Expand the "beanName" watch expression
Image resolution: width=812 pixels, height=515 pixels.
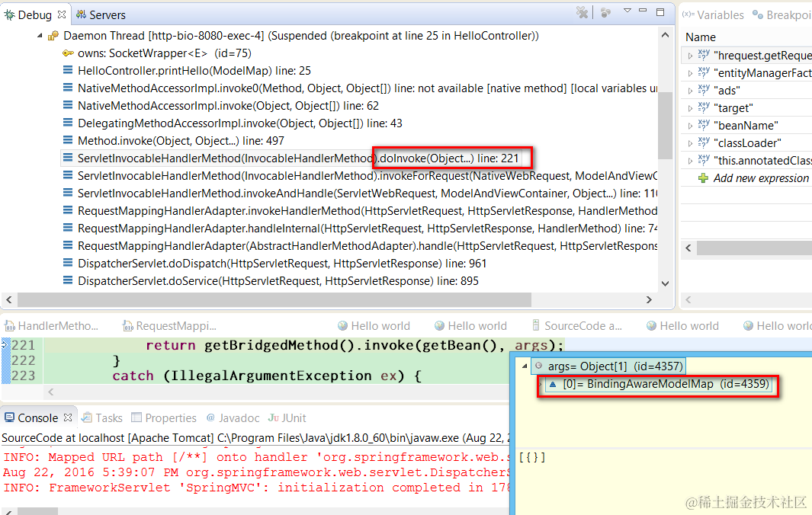pos(690,126)
